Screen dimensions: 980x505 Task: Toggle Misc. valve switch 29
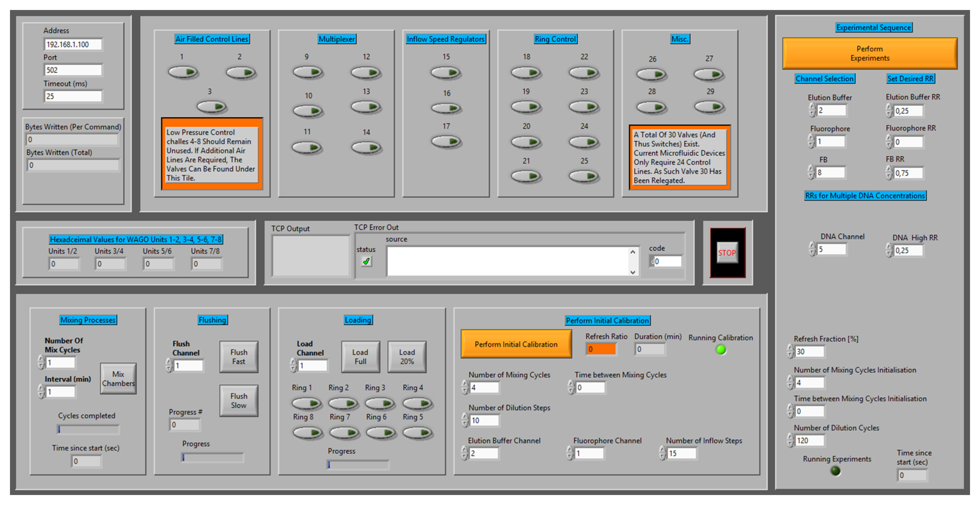pos(709,107)
